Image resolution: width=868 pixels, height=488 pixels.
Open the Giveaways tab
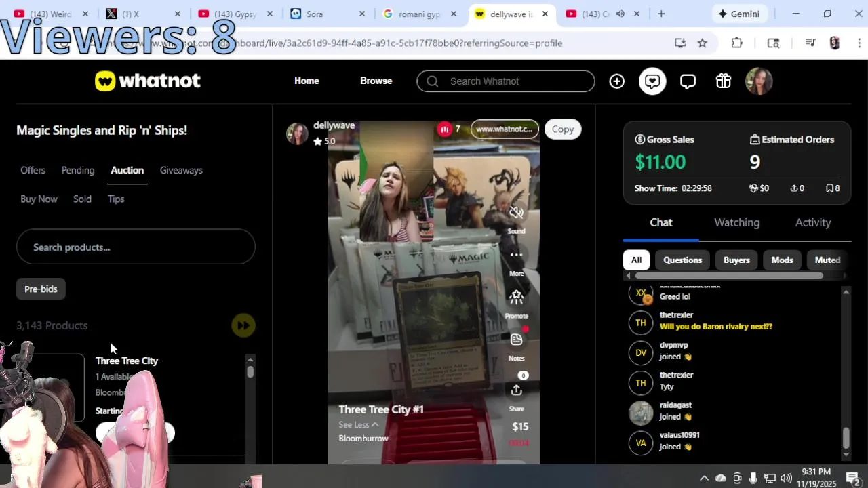click(181, 170)
